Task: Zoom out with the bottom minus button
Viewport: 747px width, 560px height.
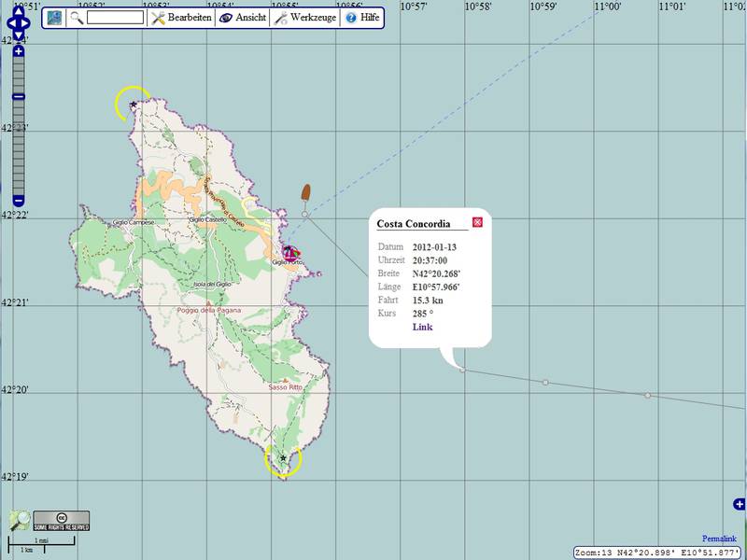Action: point(18,200)
